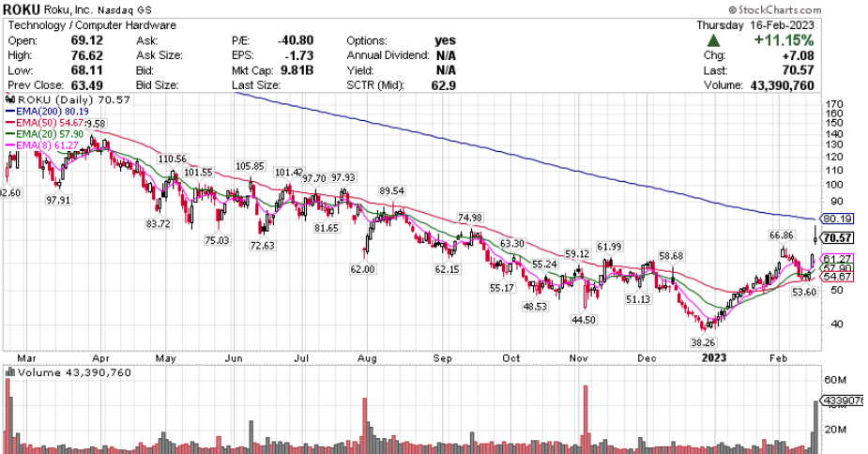Image resolution: width=868 pixels, height=454 pixels.
Task: Select the Low value 68.11
Action: click(87, 70)
